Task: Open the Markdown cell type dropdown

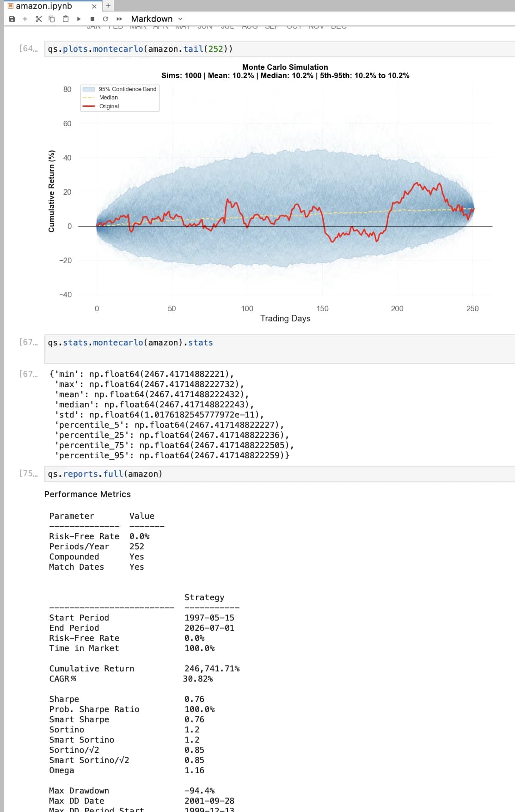Action: point(157,19)
